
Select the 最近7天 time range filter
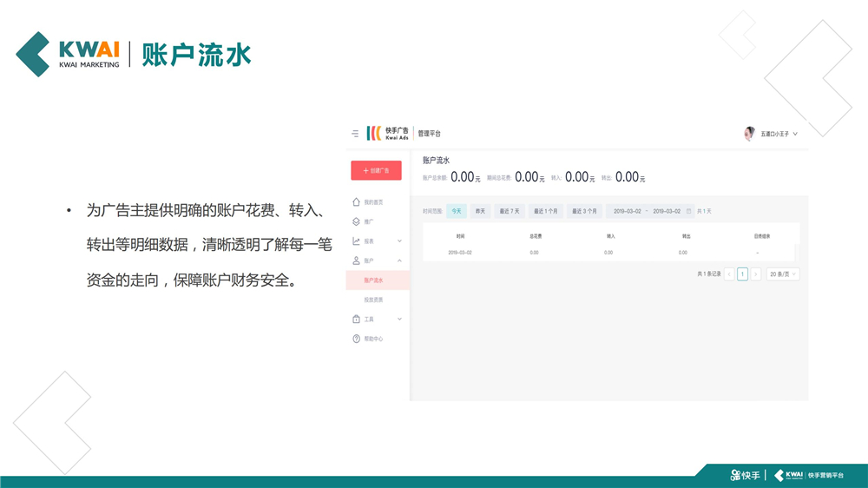510,211
